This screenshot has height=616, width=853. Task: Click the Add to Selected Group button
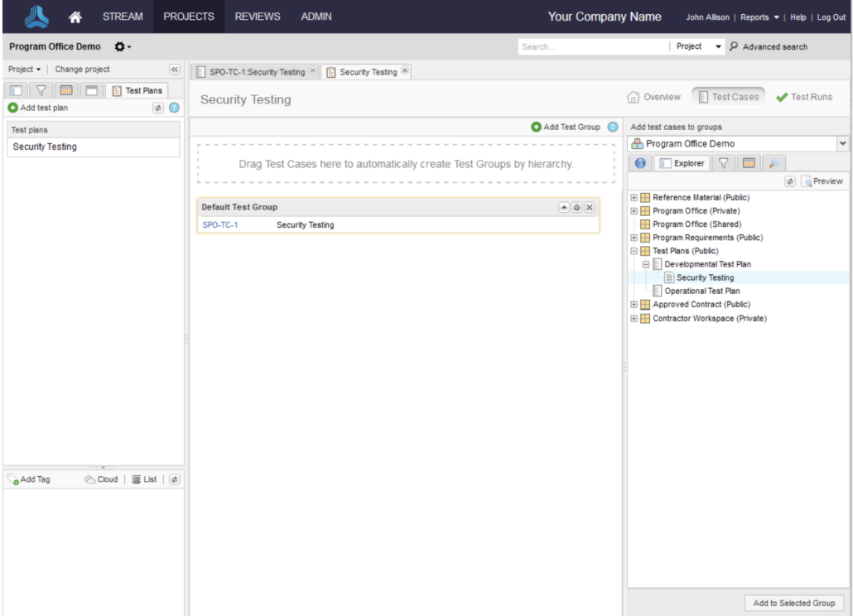pos(793,603)
